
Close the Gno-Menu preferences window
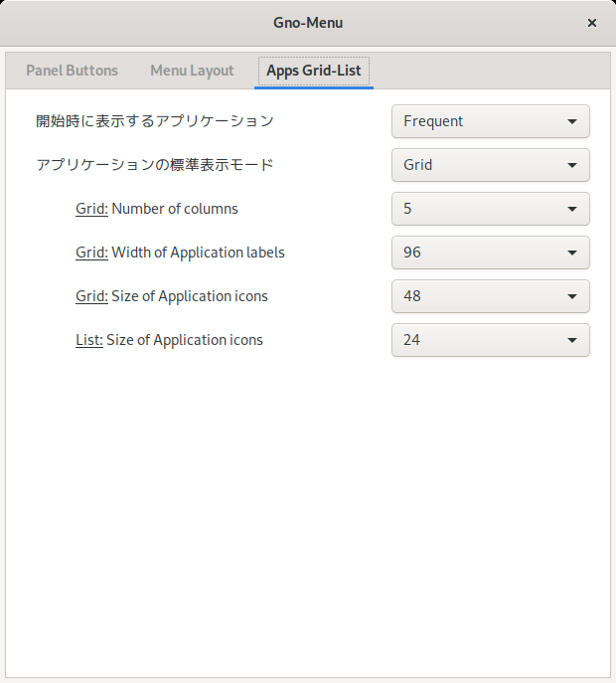(591, 23)
